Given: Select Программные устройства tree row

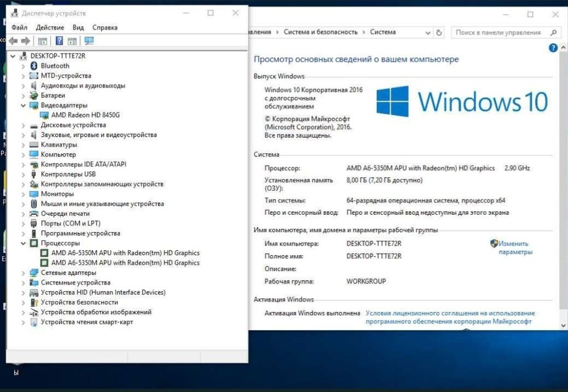Looking at the screenshot, I should [81, 233].
